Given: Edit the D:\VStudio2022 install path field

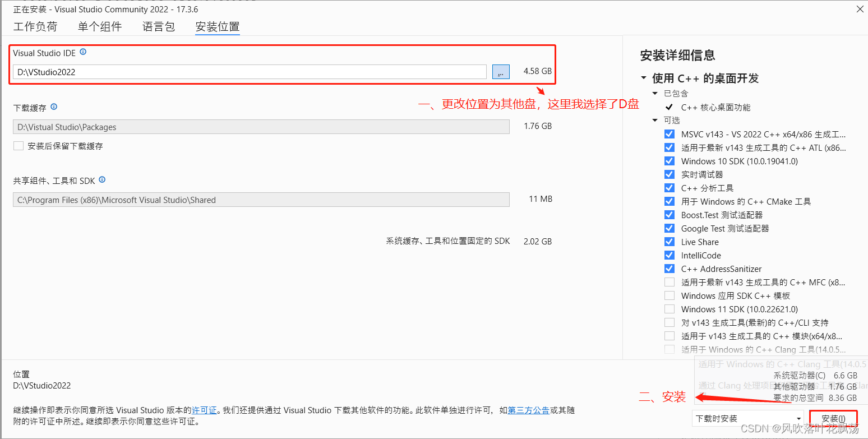Looking at the screenshot, I should [250, 72].
